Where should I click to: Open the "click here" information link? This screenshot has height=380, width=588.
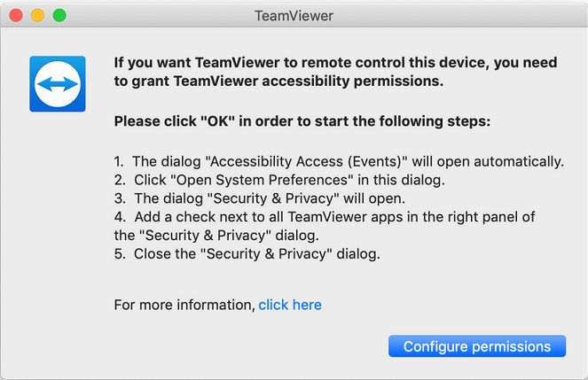[290, 305]
